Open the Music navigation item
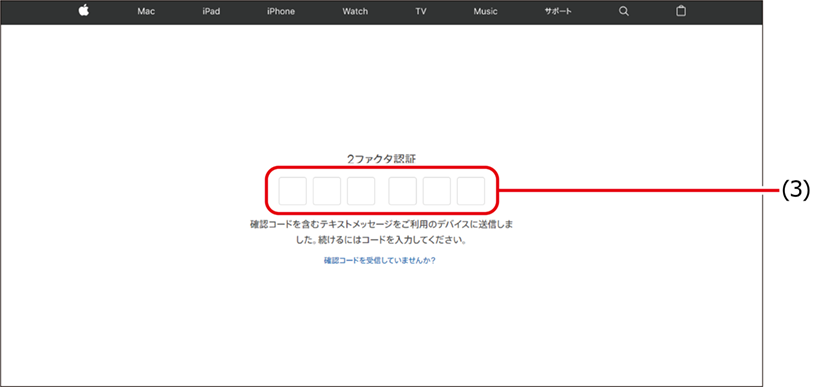Viewport: 813px width, 387px height. (485, 11)
